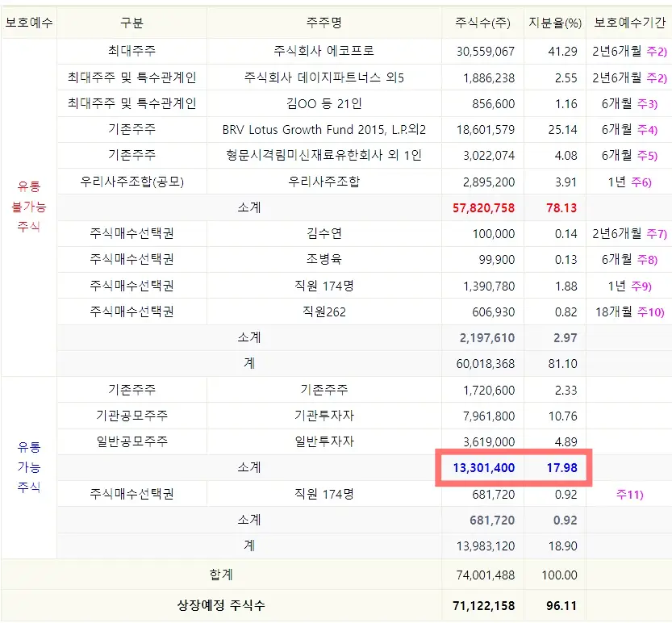This screenshot has width=672, height=623.
Task: Click the 주5) annotation link
Action: [649, 156]
